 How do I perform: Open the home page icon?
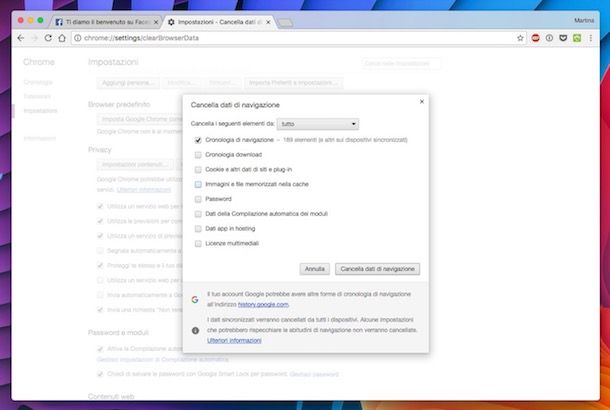tap(62, 38)
